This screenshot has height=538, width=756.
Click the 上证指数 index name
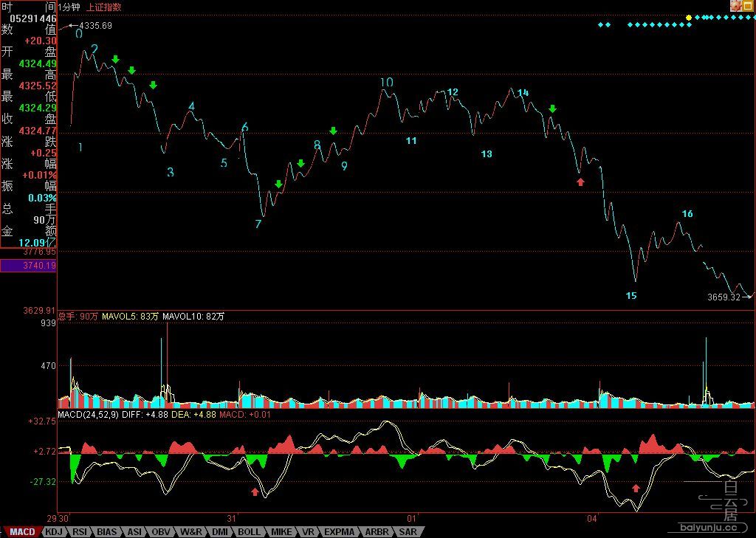pyautogui.click(x=103, y=7)
